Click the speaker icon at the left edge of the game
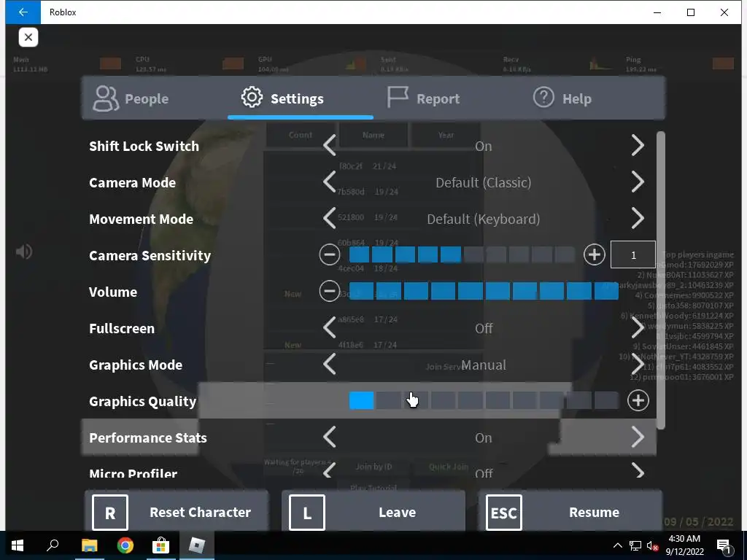This screenshot has width=747, height=560. click(x=24, y=252)
